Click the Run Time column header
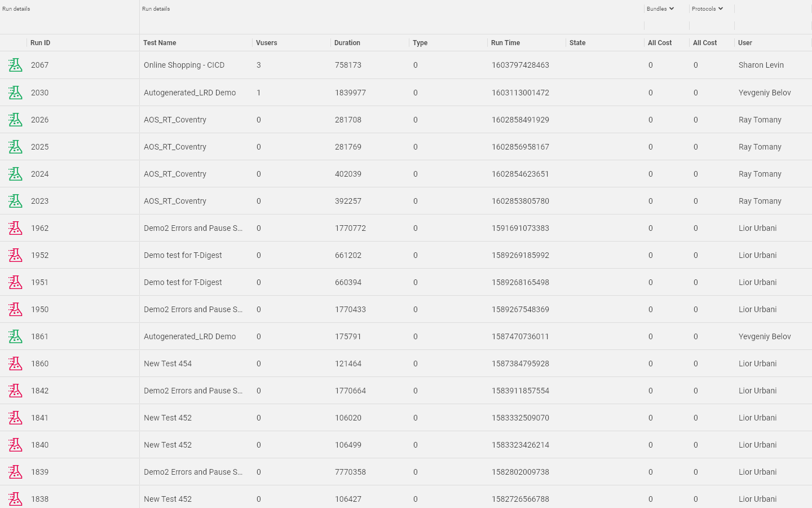Viewport: 812px width, 508px height. point(506,43)
